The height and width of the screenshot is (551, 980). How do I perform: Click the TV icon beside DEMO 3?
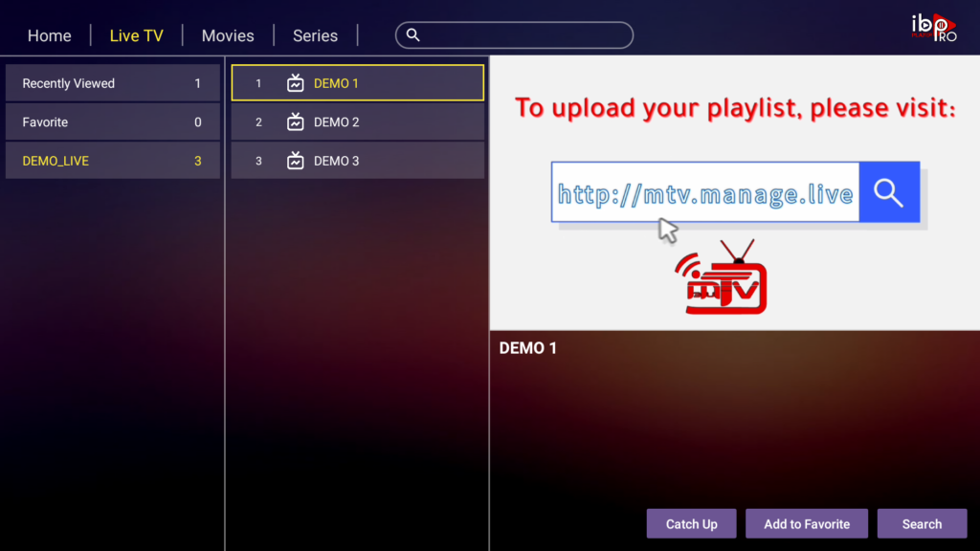[x=296, y=161]
